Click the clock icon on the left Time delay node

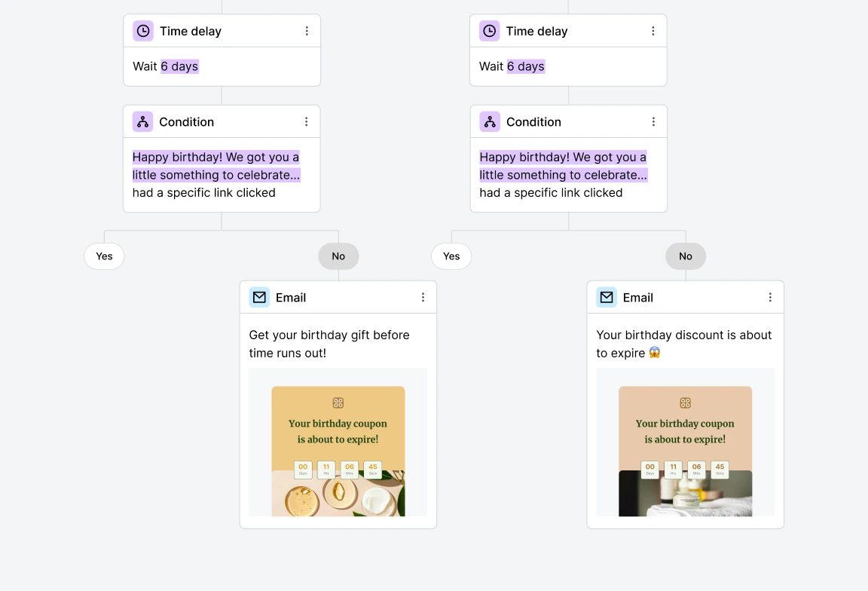coord(143,30)
